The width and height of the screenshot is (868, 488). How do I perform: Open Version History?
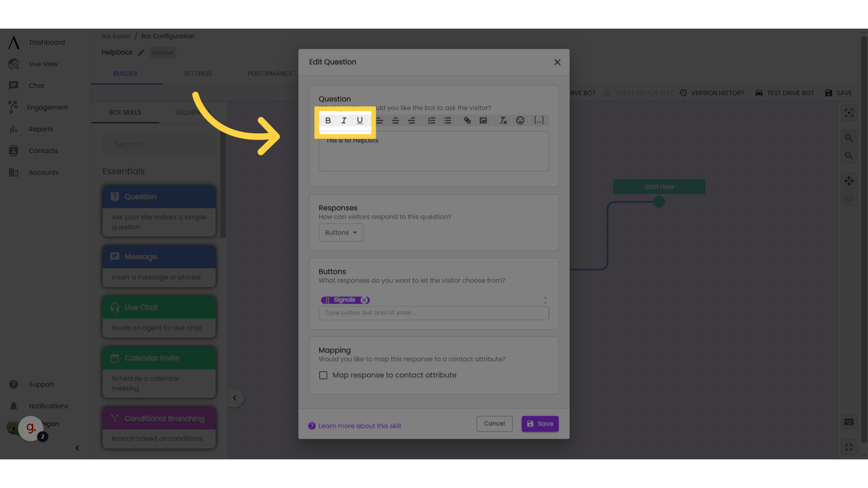[712, 93]
